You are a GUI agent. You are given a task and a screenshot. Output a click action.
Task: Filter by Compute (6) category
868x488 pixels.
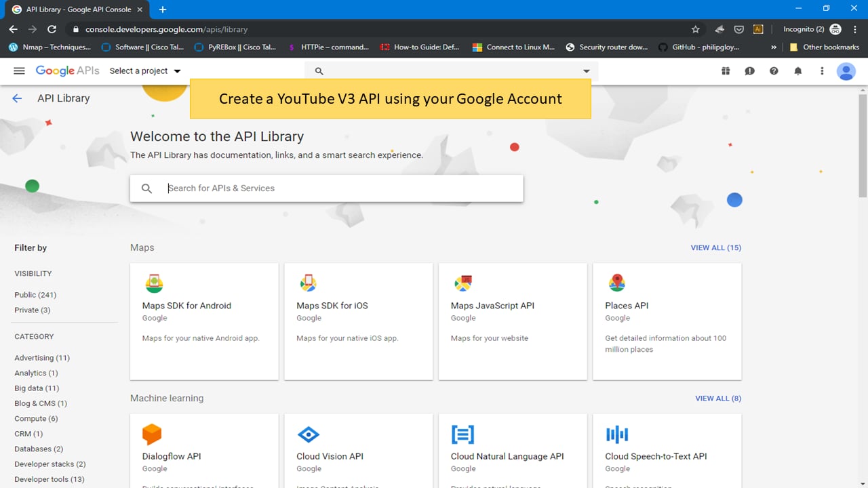pos(36,419)
